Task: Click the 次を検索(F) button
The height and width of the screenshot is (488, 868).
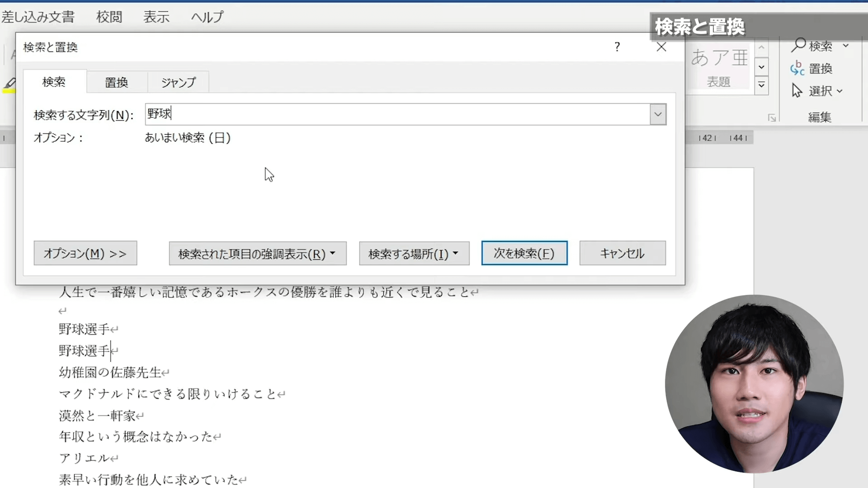Action: pyautogui.click(x=524, y=253)
